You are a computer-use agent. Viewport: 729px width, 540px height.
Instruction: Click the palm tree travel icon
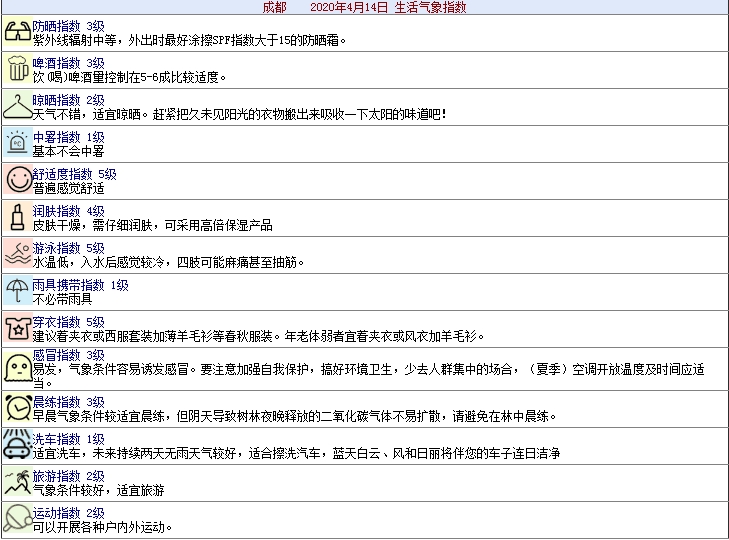17,482
